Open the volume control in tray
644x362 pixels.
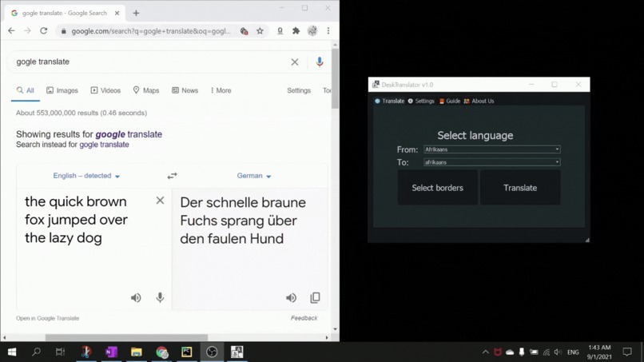[x=558, y=352]
